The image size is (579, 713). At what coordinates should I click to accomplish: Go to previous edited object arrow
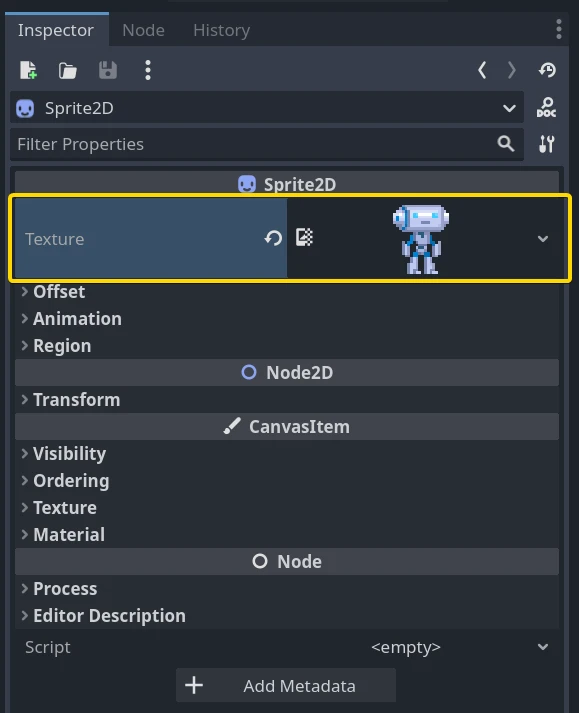[482, 70]
